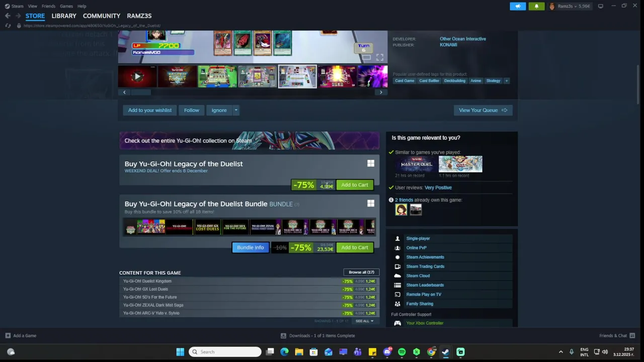
Task: Expand the Ignore options dropdown arrow
Action: click(235, 110)
